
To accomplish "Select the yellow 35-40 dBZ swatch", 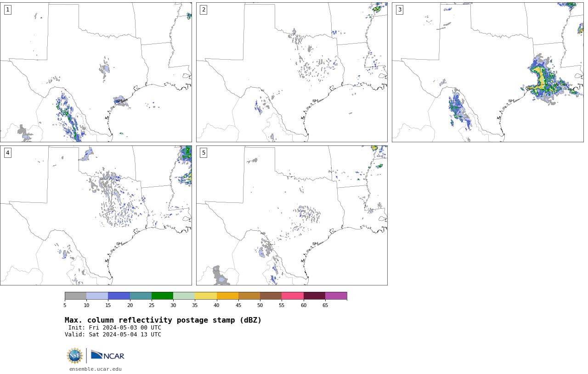I will (x=206, y=296).
